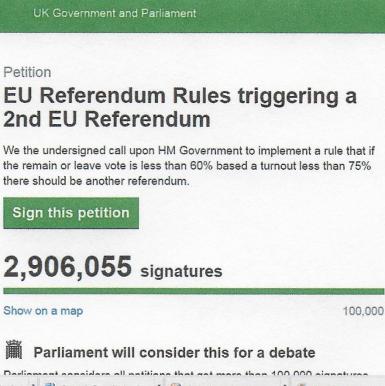Click the grey Petition label above the title
Screen dimensions: 385x386
[27, 72]
